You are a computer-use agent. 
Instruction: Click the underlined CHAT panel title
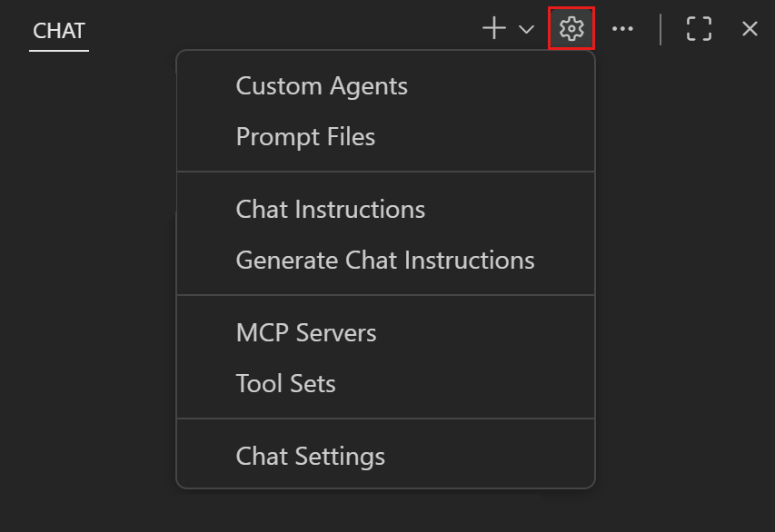click(58, 30)
